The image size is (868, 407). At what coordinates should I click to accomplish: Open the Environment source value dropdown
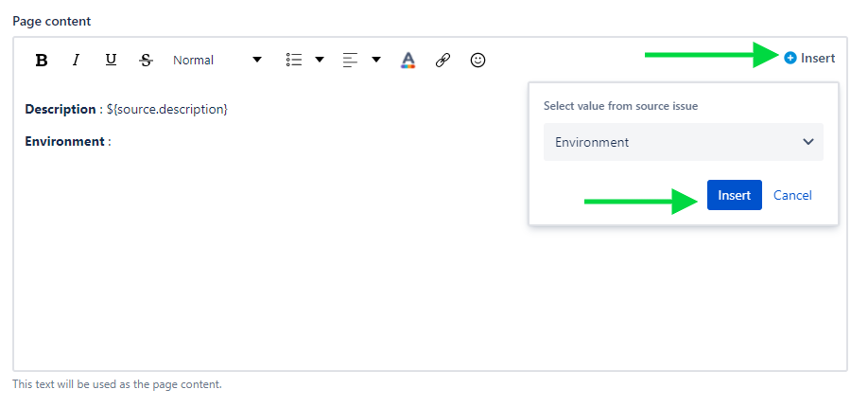pyautogui.click(x=683, y=142)
